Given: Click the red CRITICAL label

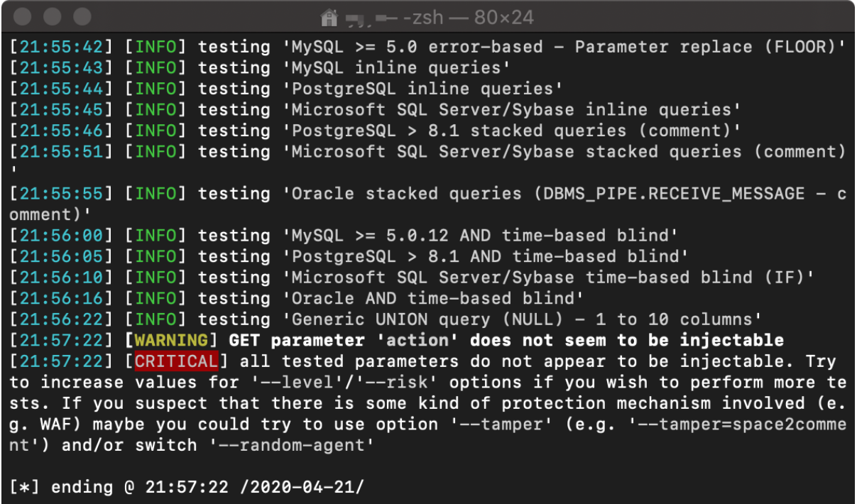Looking at the screenshot, I should pyautogui.click(x=176, y=361).
